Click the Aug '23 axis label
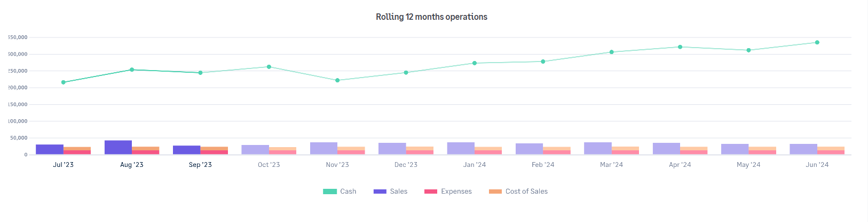 132,165
